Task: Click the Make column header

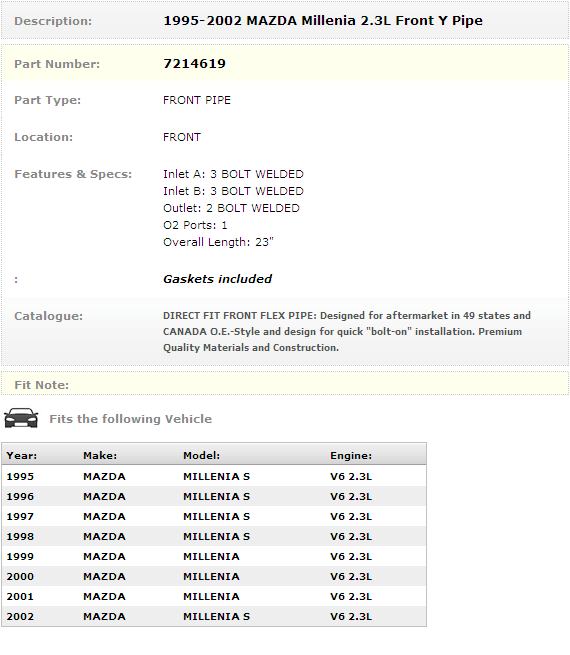Action: tap(100, 455)
